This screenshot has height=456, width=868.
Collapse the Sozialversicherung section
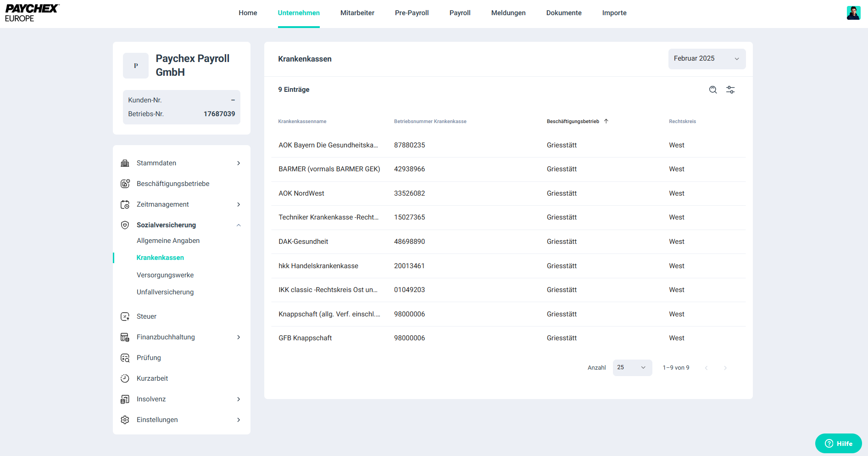[x=239, y=225]
